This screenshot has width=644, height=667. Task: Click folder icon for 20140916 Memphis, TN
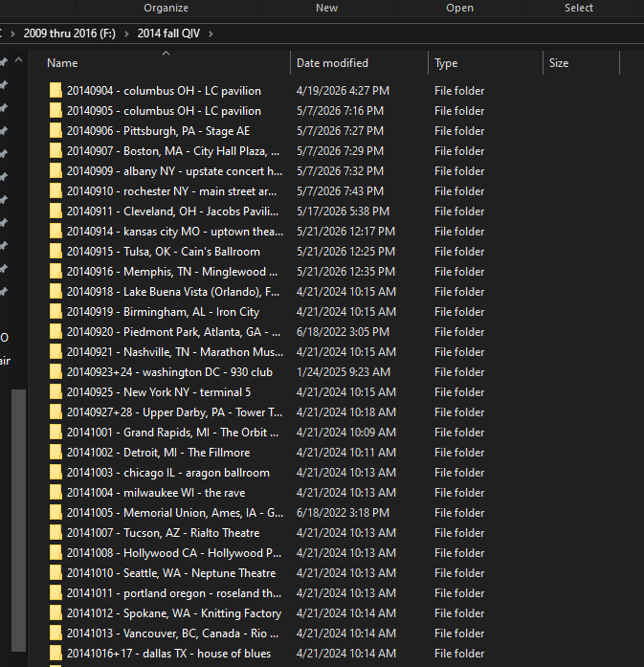point(56,272)
